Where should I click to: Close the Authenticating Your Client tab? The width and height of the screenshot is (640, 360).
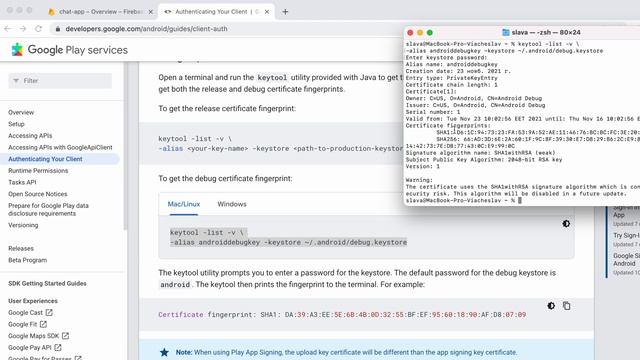(267, 12)
